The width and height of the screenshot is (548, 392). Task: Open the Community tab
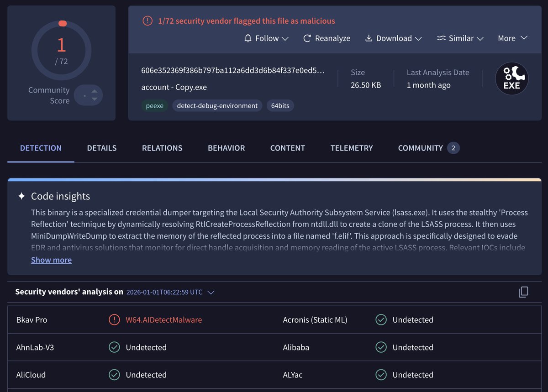click(420, 148)
